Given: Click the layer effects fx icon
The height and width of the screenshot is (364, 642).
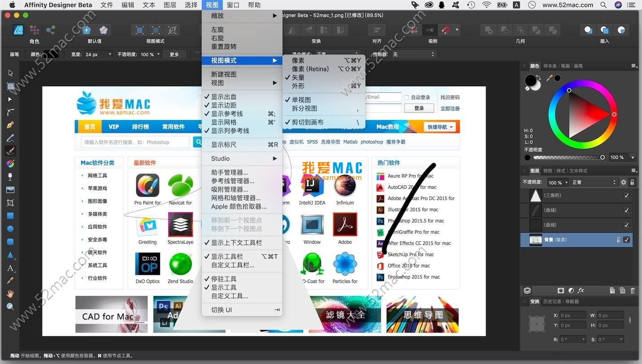Looking at the screenshot, I should (x=581, y=291).
